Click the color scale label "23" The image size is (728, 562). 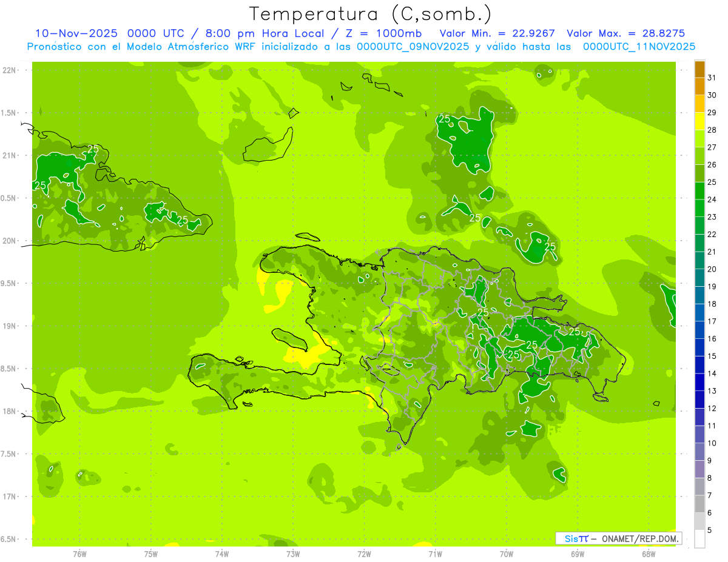pos(712,217)
